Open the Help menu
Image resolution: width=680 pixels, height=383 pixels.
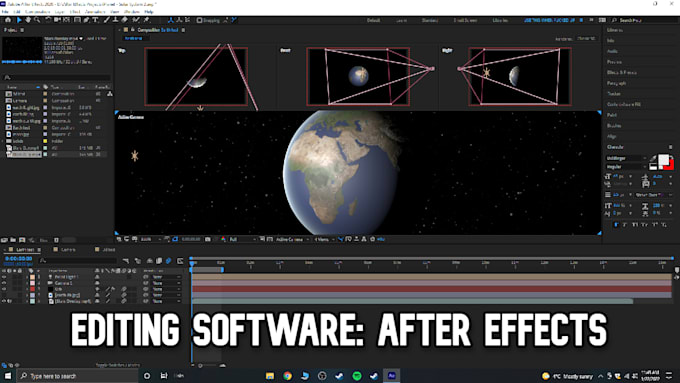click(x=149, y=12)
